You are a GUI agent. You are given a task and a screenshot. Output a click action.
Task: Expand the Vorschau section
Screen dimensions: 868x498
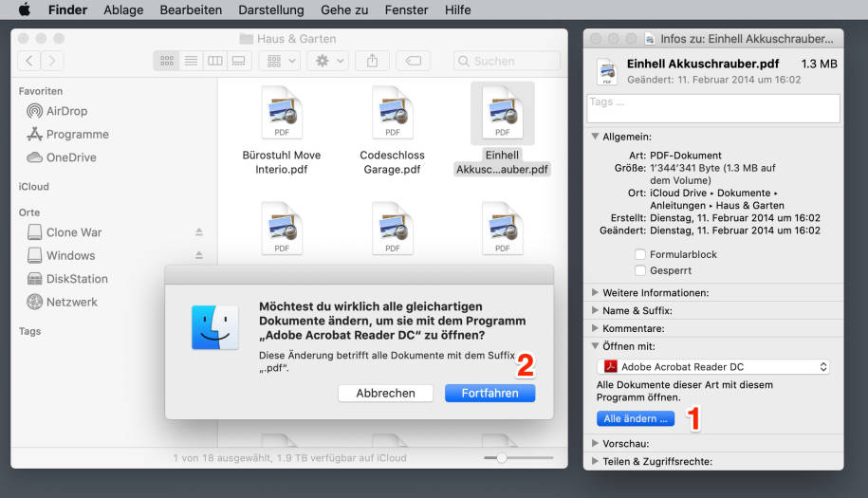(x=595, y=443)
